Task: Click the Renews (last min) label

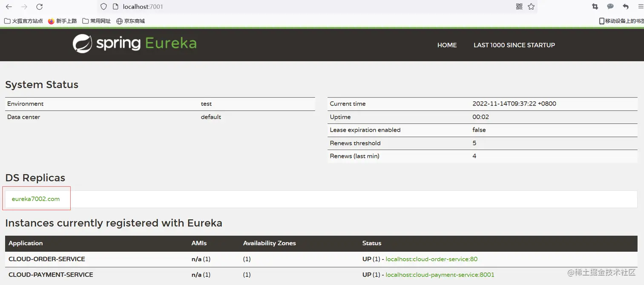Action: pyautogui.click(x=354, y=156)
